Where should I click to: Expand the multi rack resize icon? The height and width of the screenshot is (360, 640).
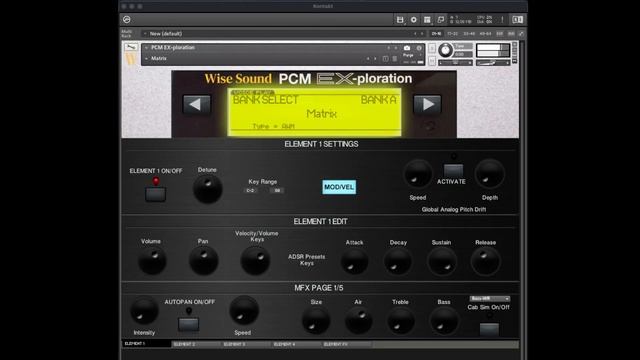(521, 33)
